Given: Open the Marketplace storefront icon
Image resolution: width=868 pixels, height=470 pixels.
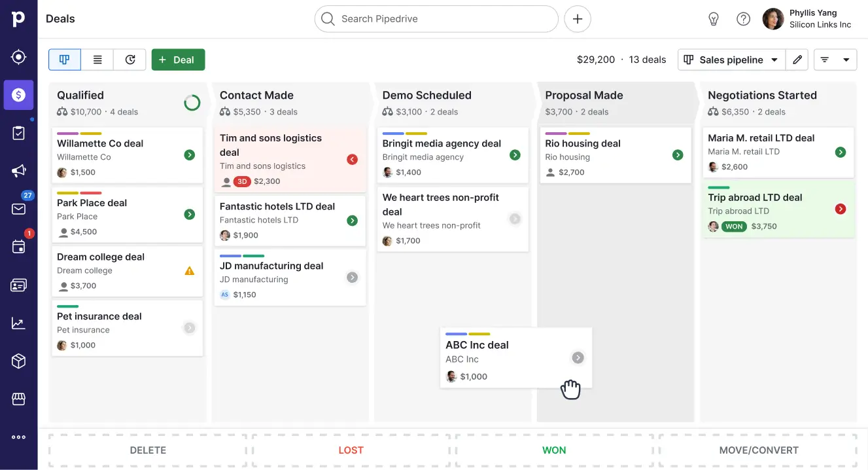Looking at the screenshot, I should (x=18, y=399).
